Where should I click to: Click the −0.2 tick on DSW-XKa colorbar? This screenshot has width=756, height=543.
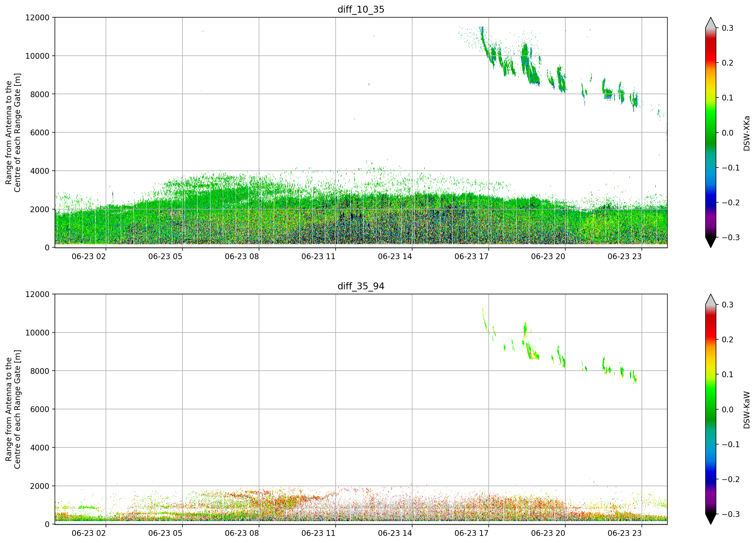coord(731,203)
